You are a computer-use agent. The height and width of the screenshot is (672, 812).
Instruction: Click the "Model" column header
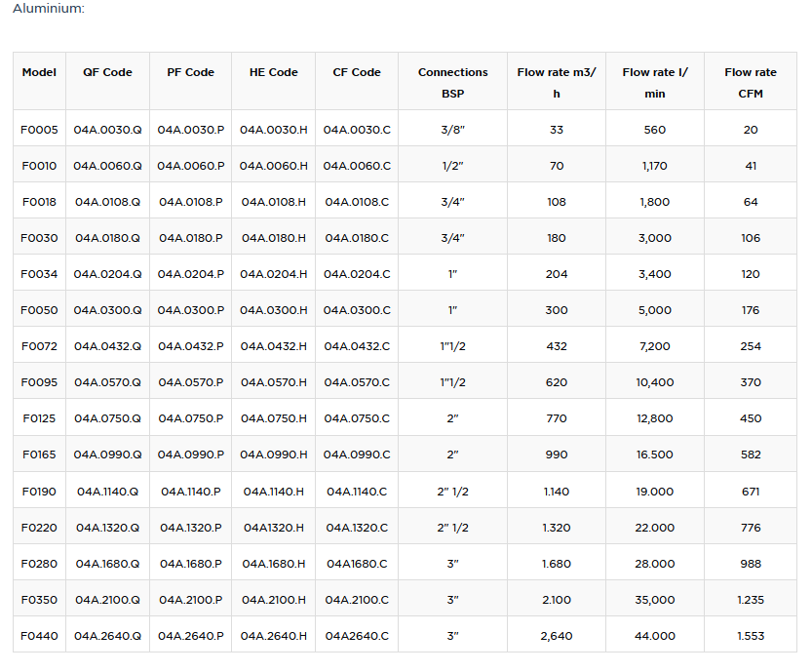pos(39,72)
